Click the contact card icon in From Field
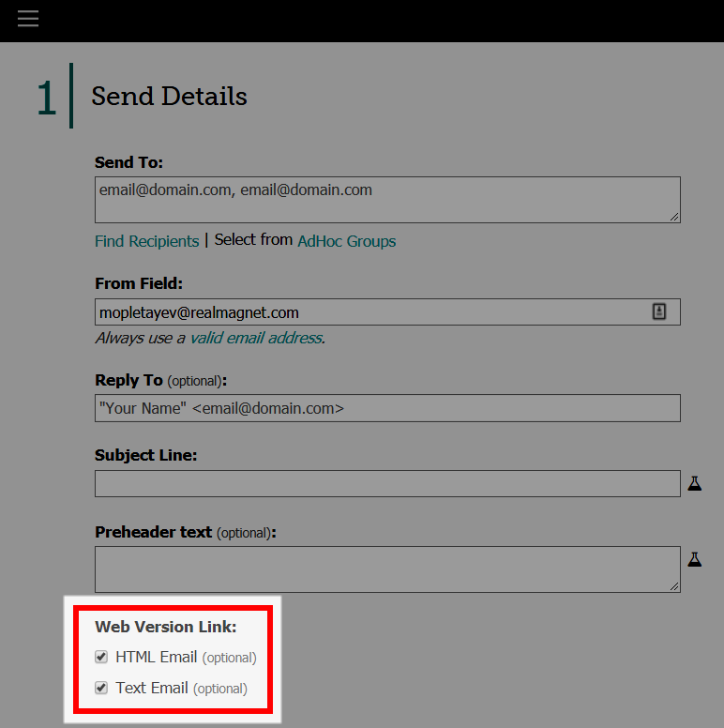Image resolution: width=724 pixels, height=728 pixels. 659,312
